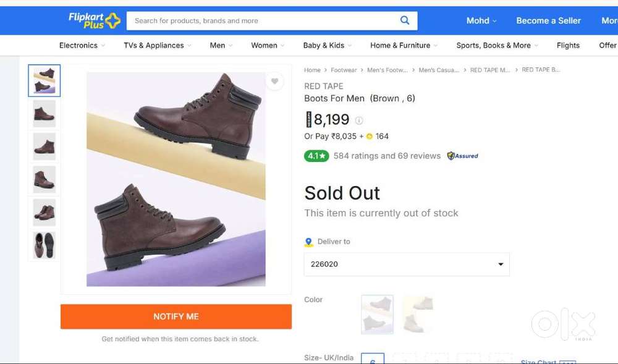Screen dimensions: 618x364
Task: Expand the Mohd account menu
Action: (481, 20)
